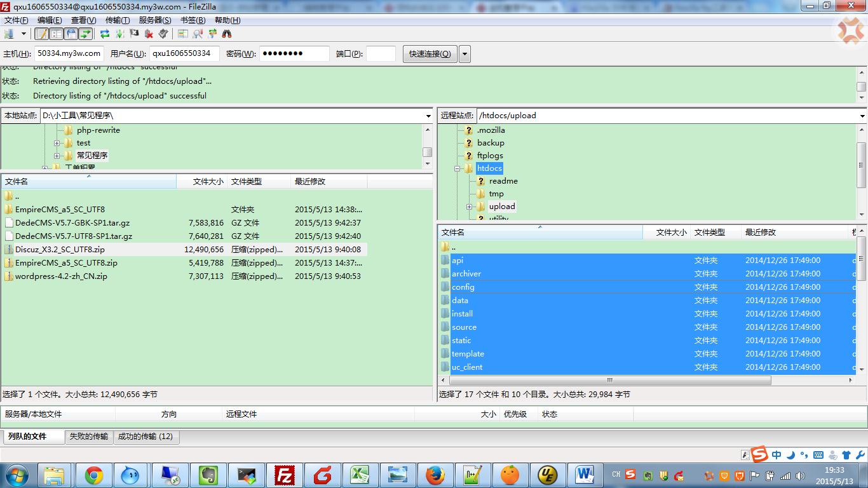Screen dimensions: 868x488
Task: Click the disconnect from server icon
Action: [x=149, y=34]
